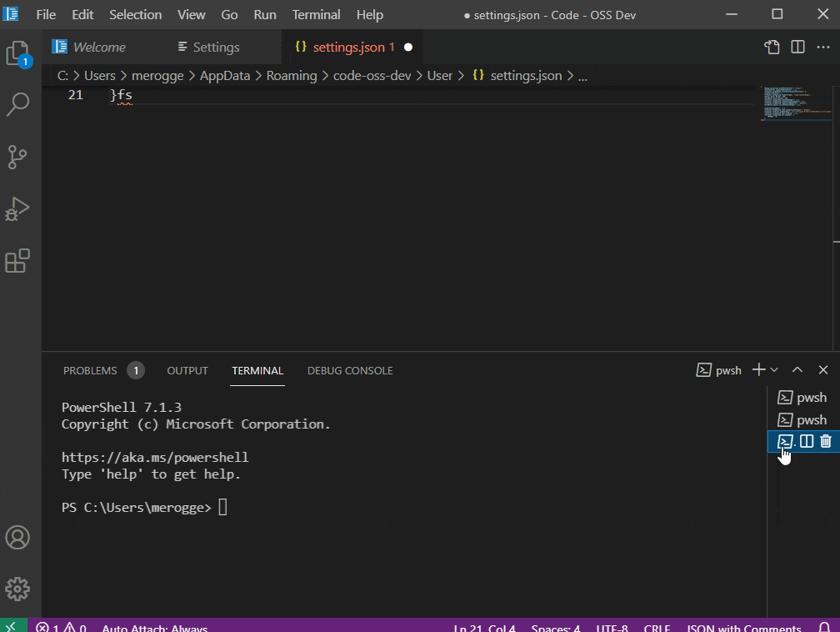This screenshot has width=840, height=632.
Task: Click the code-oss-dev breadcrumb segment
Action: 372,76
